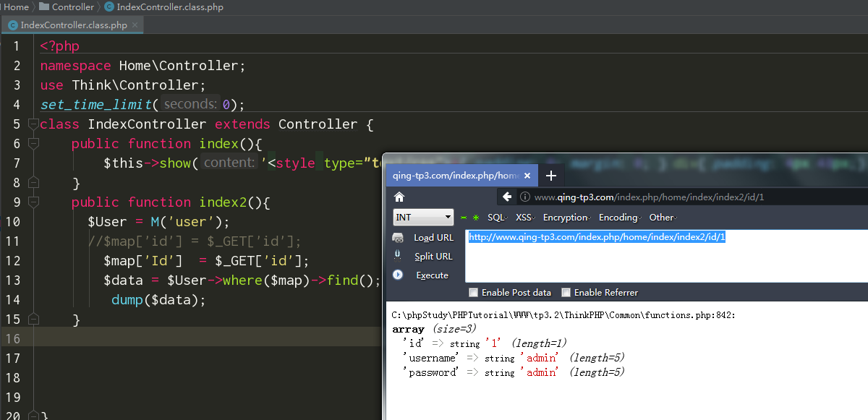
Task: Click the highlighted URL in HackBar
Action: pos(597,236)
